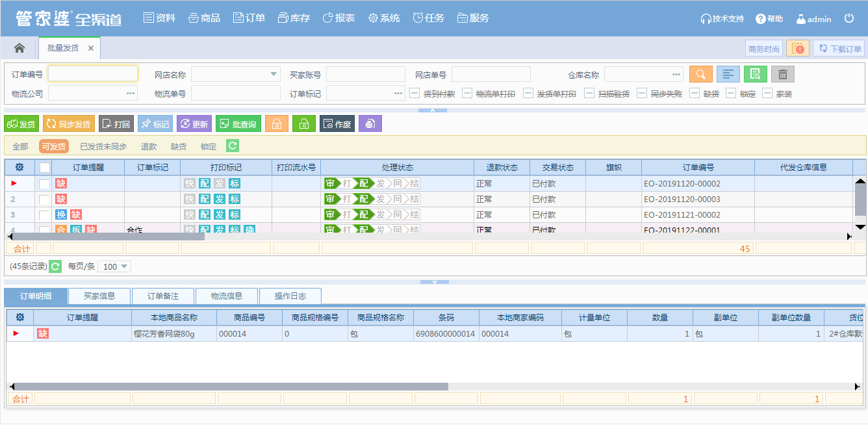Click the 订单编号 input field

[x=93, y=74]
